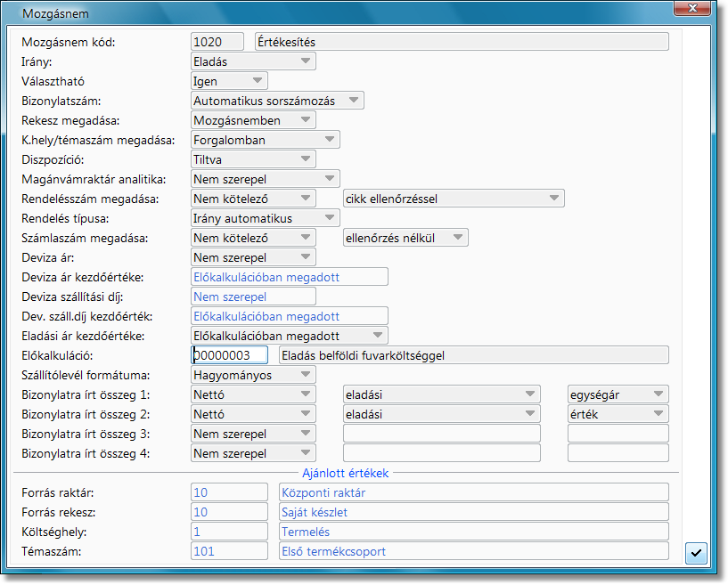The width and height of the screenshot is (728, 585).
Task: Open the Irány dropdown showing Eladás
Action: click(305, 61)
